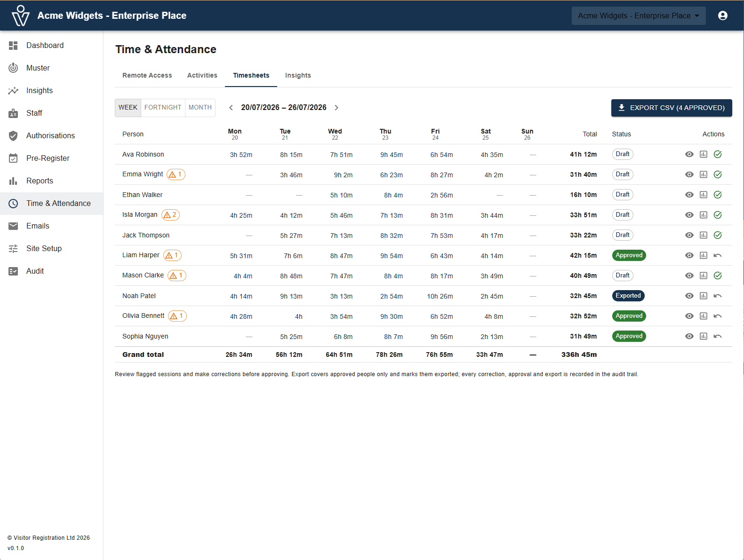This screenshot has width=744, height=560.
Task: Go to Authorisations in sidebar
Action: 52,136
